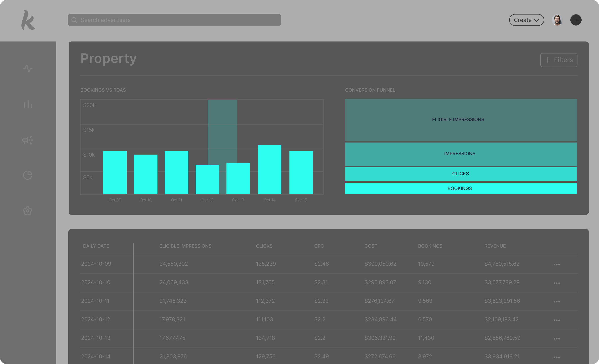Viewport: 599px width, 364px height.
Task: Open the megaphone campaigns sidebar icon
Action: pyautogui.click(x=28, y=140)
